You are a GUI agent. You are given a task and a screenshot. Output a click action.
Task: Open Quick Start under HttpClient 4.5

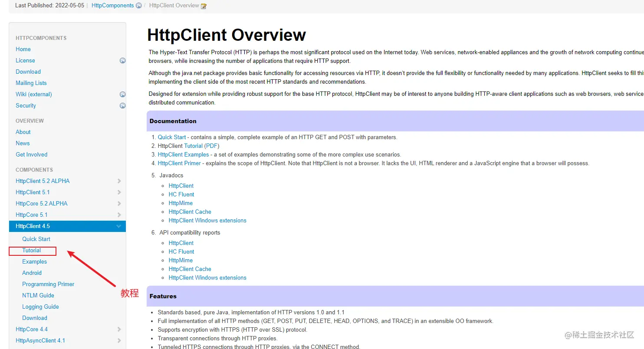click(36, 239)
